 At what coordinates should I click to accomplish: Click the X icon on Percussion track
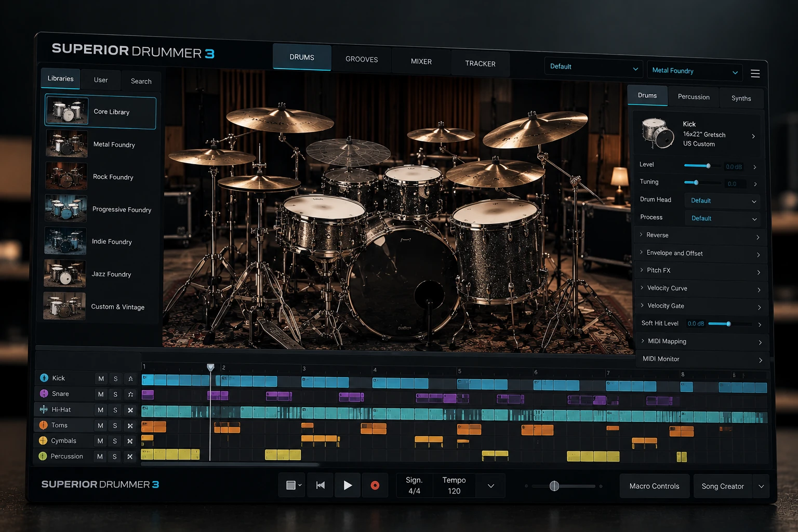pyautogui.click(x=130, y=457)
